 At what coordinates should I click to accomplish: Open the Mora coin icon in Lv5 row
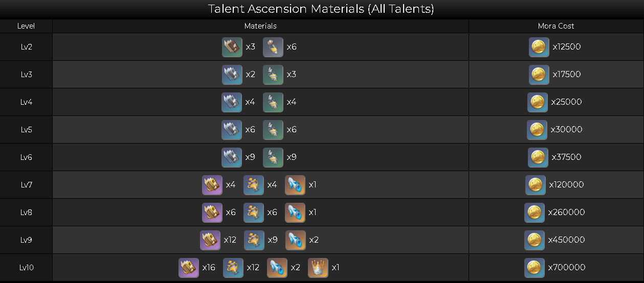pyautogui.click(x=537, y=130)
